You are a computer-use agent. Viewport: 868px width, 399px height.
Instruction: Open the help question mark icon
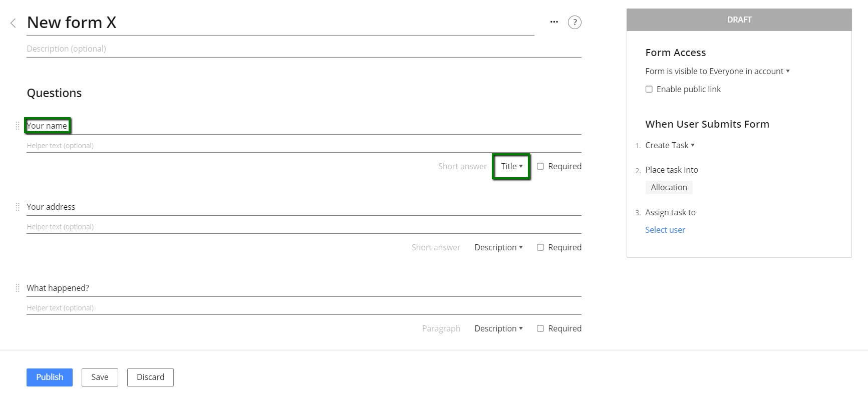[574, 22]
